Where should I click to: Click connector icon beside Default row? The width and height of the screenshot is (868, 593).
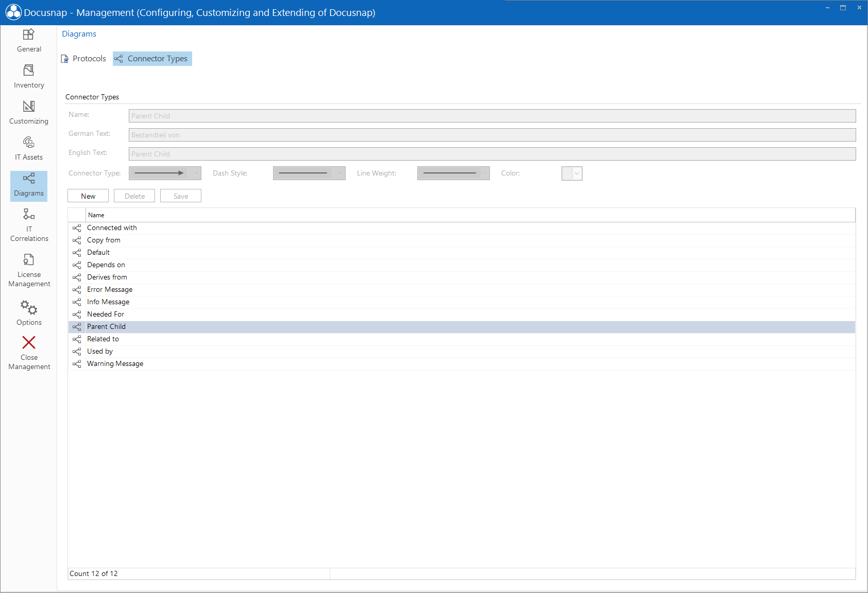(77, 253)
